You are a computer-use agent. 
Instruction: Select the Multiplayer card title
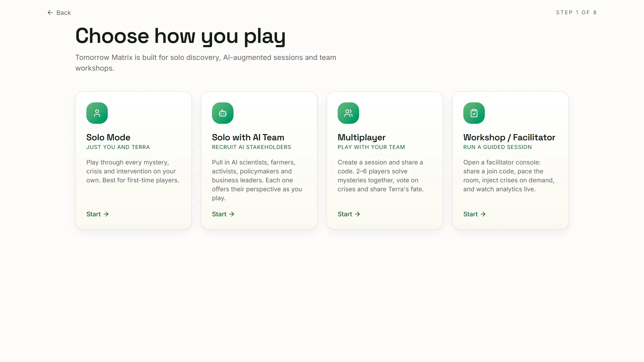click(361, 137)
